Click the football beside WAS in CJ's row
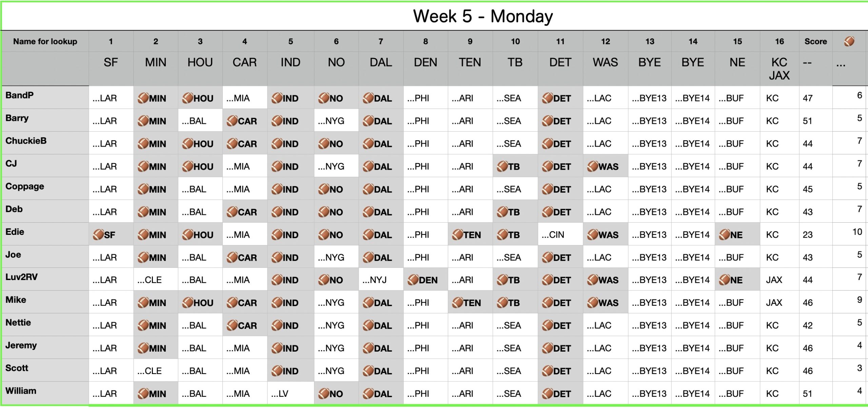This screenshot has height=409, width=868. [592, 166]
